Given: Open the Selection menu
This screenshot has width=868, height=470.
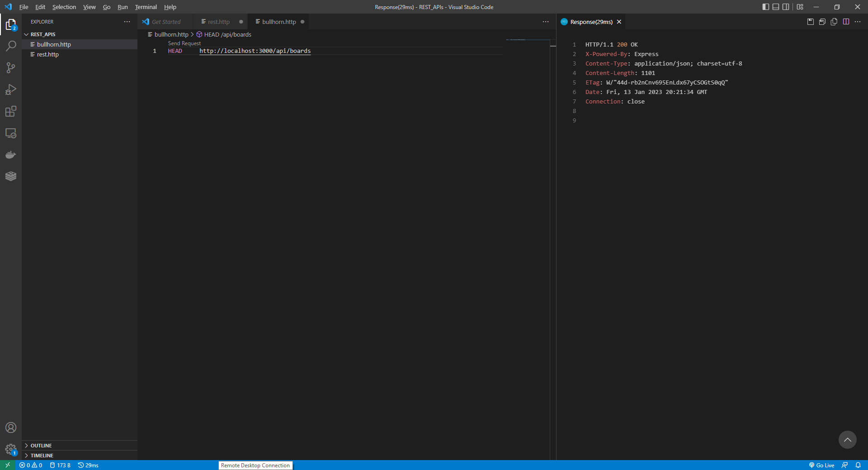Looking at the screenshot, I should click(64, 7).
